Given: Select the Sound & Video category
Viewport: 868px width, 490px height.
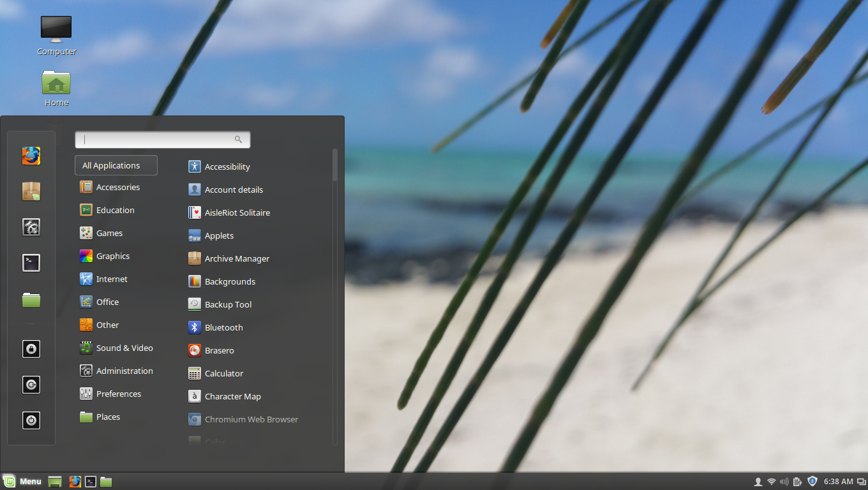Looking at the screenshot, I should (x=124, y=348).
